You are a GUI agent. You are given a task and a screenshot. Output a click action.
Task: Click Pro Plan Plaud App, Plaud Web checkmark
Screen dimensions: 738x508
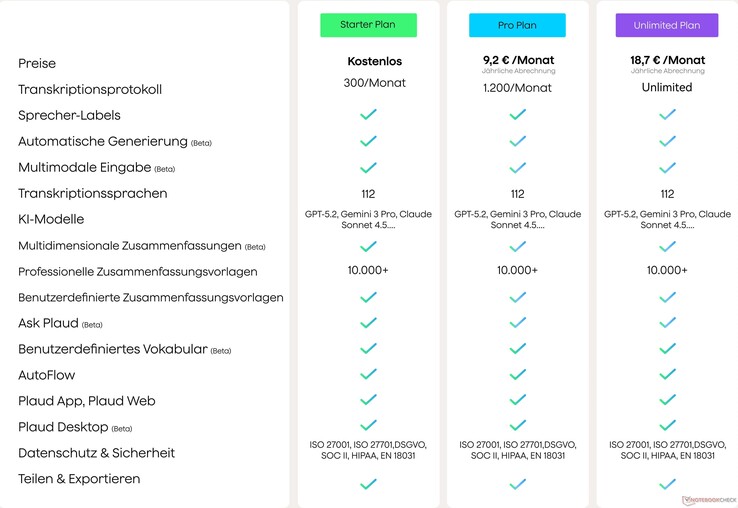coord(517,400)
